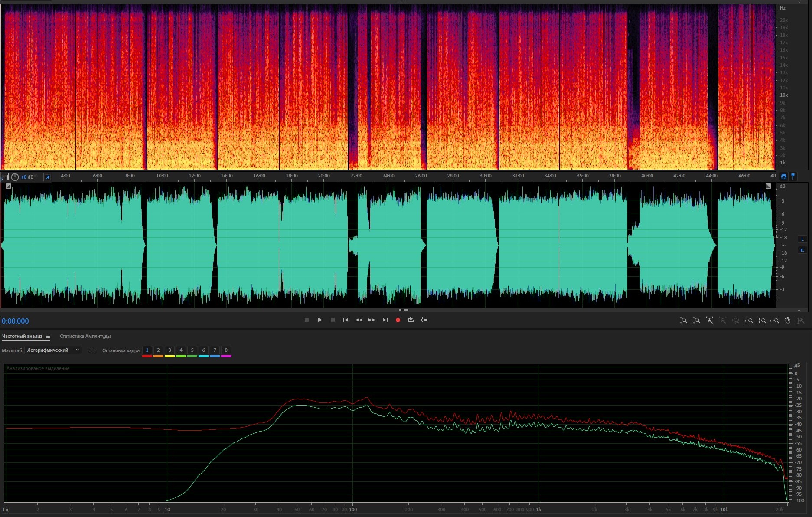Click the skip selection icon
Viewport: 812px width, 517px height.
click(424, 320)
